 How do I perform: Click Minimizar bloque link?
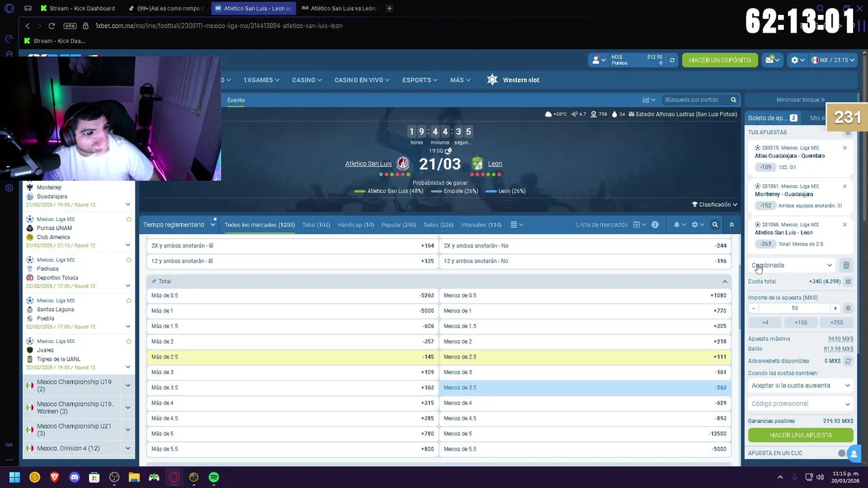click(800, 100)
